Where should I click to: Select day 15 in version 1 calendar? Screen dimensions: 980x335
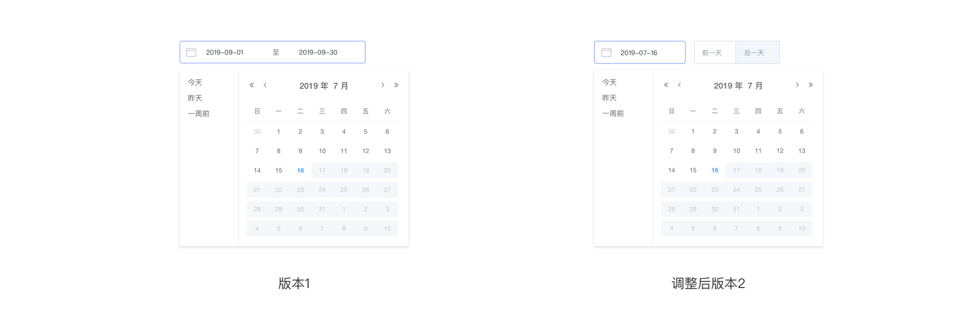[279, 171]
